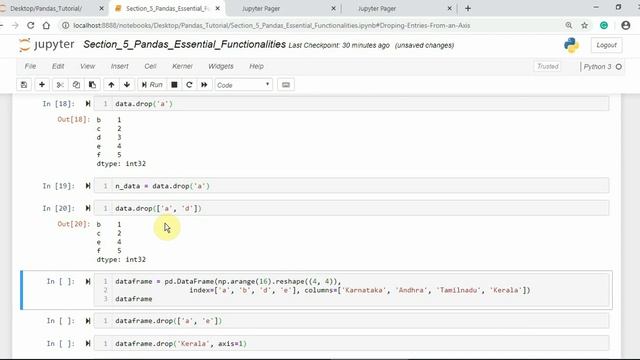Click the Out[18] output prompt label
Image resolution: width=640 pixels, height=360 pixels.
(73, 119)
